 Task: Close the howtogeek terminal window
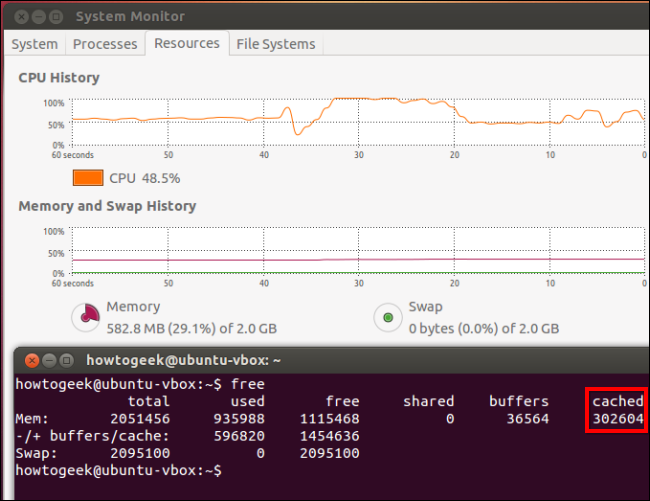click(32, 361)
